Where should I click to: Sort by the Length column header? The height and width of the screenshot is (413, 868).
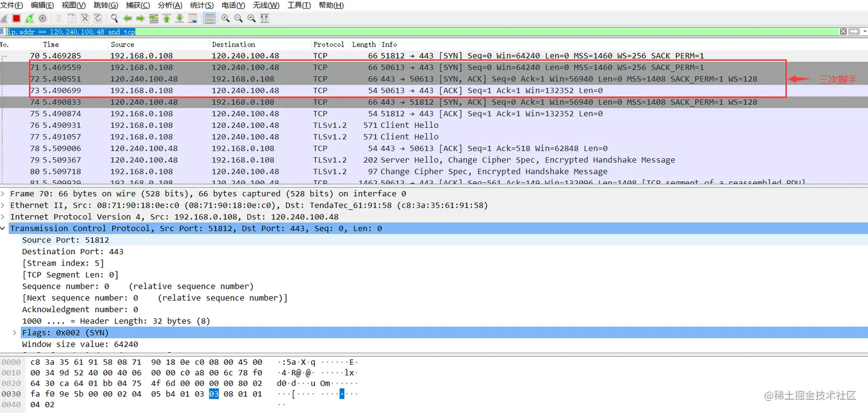(364, 44)
